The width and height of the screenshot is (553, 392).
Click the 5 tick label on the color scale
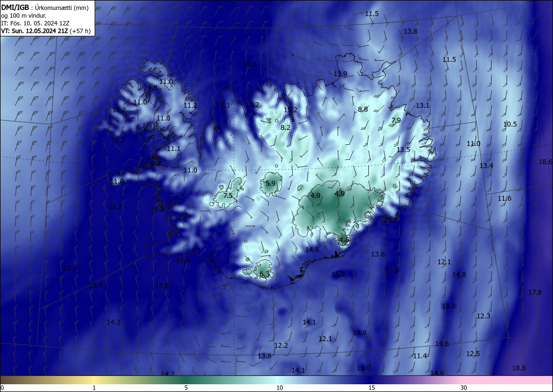[186, 388]
